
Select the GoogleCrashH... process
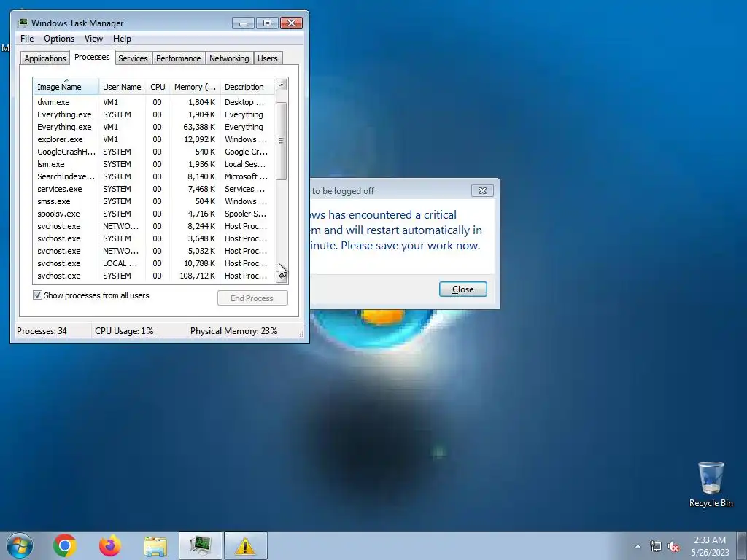click(x=154, y=152)
